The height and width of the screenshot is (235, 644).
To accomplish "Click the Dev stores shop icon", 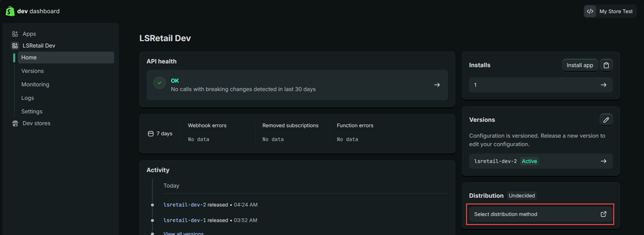I will tap(15, 124).
